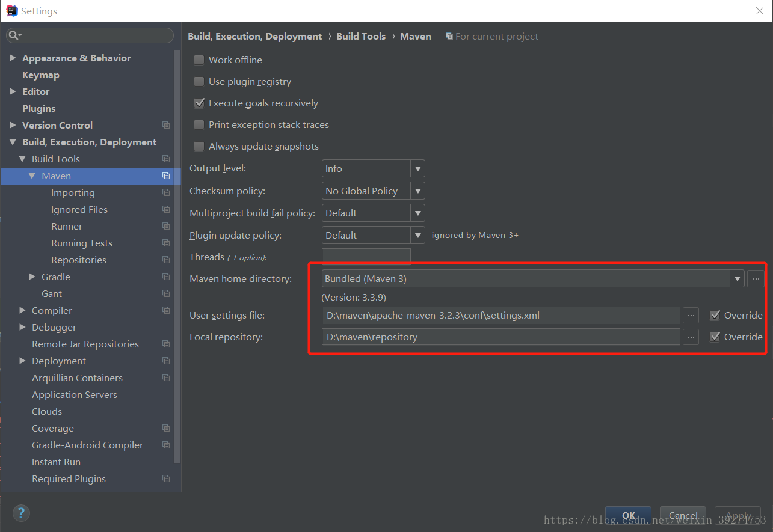The image size is (773, 532).
Task: Click project-level icon next to Compiler
Action: tap(166, 310)
